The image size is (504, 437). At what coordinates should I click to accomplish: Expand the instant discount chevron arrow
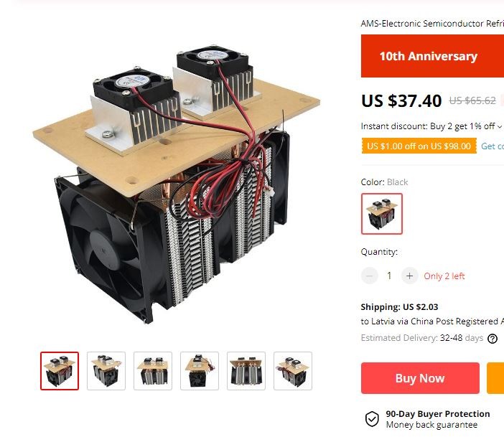pyautogui.click(x=500, y=126)
